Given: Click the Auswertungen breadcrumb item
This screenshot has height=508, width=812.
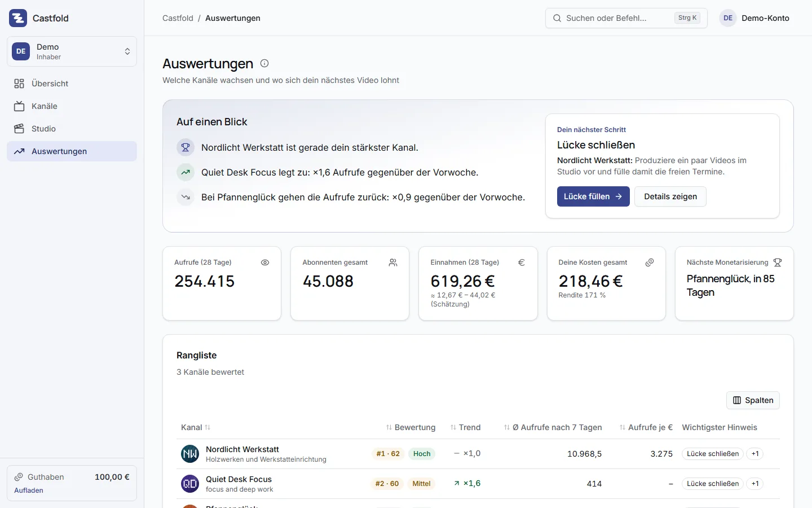Looking at the screenshot, I should (233, 18).
